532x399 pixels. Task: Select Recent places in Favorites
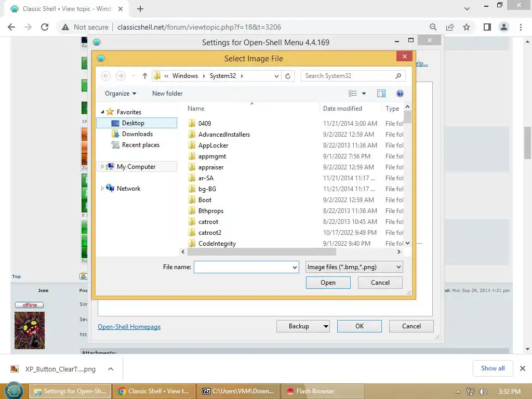coord(140,145)
